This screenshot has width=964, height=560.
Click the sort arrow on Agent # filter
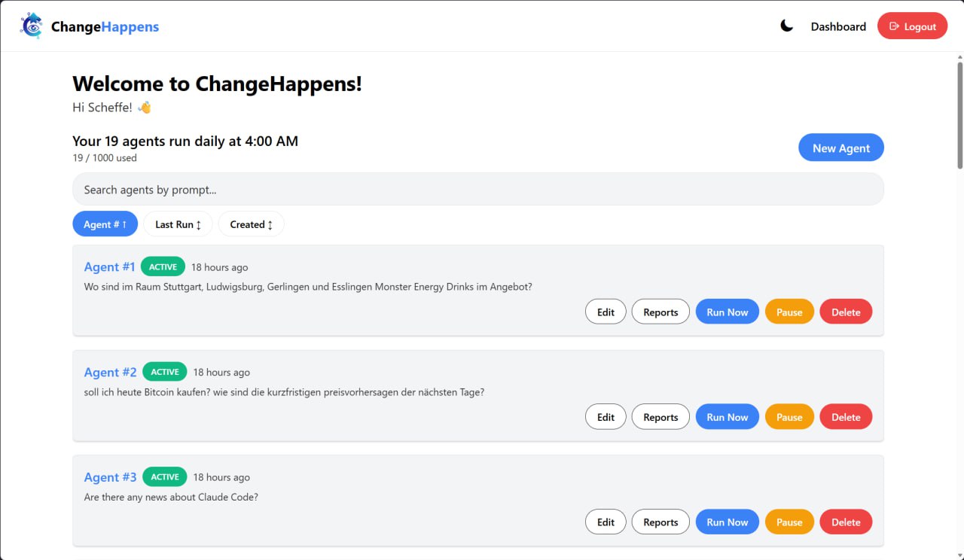click(x=124, y=224)
